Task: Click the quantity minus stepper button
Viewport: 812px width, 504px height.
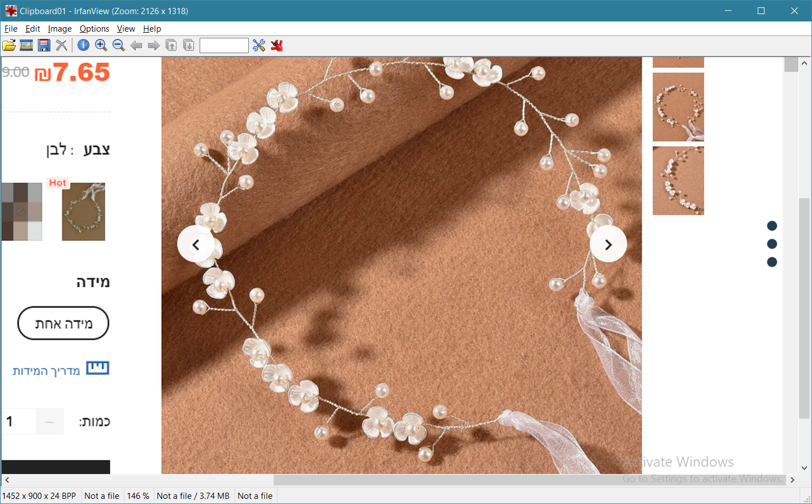Action: pyautogui.click(x=49, y=422)
